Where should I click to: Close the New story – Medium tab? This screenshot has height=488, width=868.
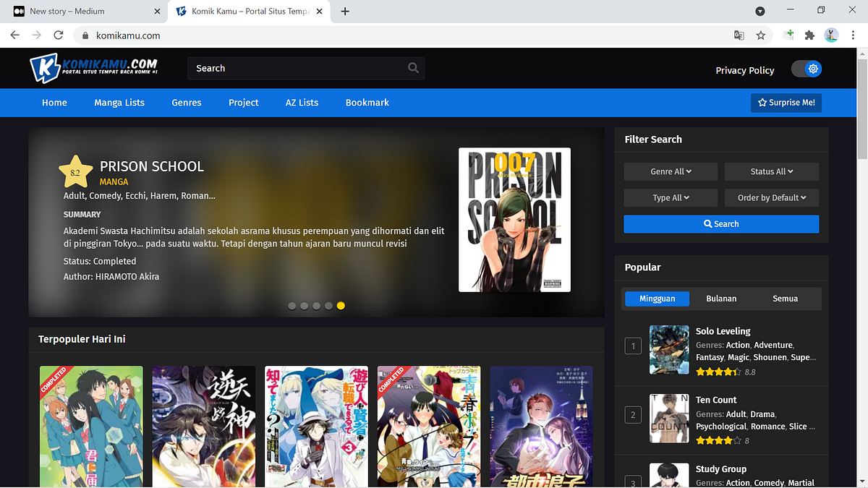pos(158,12)
